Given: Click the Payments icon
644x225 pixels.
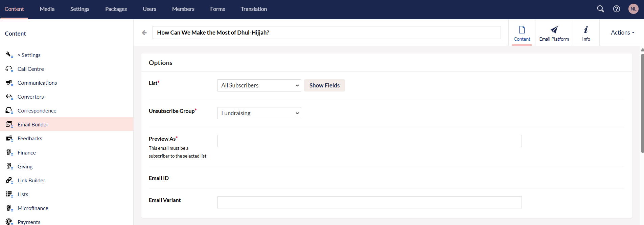Looking at the screenshot, I should click(9, 222).
